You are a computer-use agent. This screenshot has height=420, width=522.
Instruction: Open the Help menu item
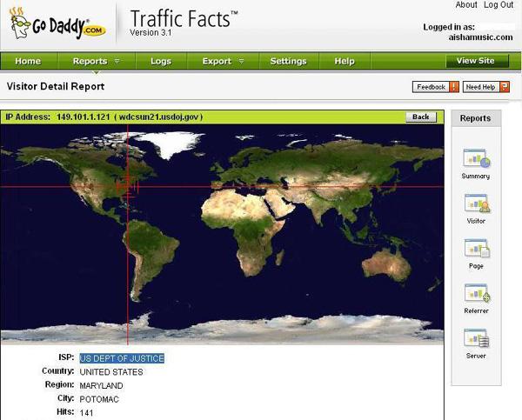345,61
